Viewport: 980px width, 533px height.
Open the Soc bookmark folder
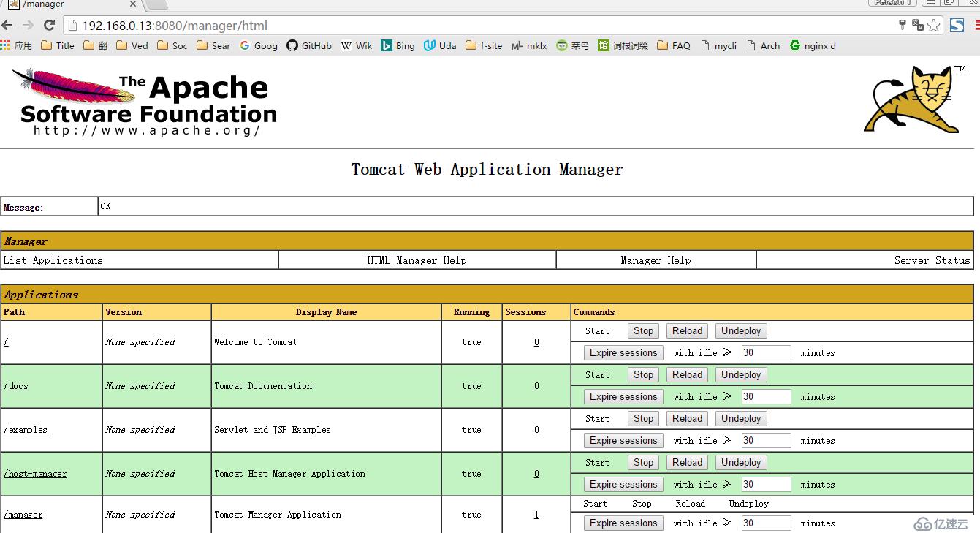tap(172, 45)
